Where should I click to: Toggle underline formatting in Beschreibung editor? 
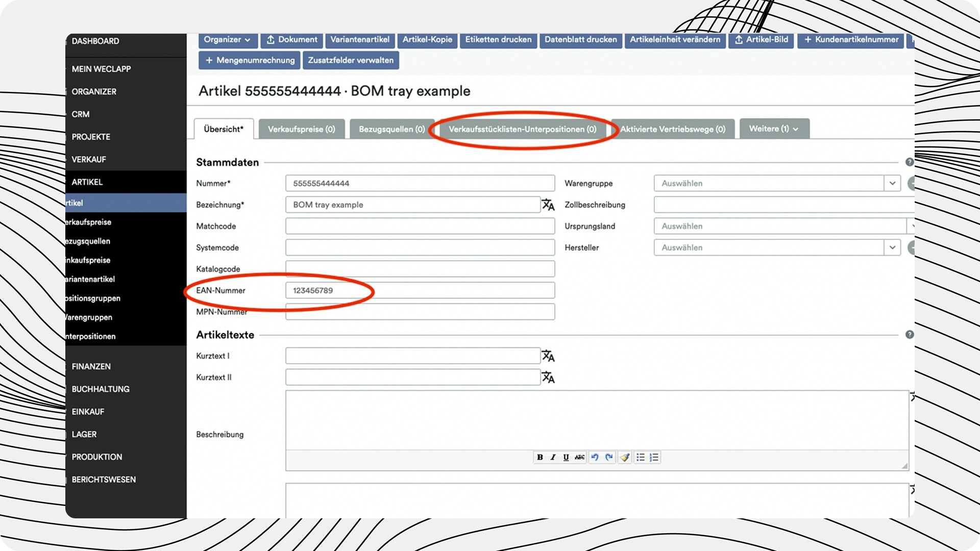pyautogui.click(x=566, y=457)
